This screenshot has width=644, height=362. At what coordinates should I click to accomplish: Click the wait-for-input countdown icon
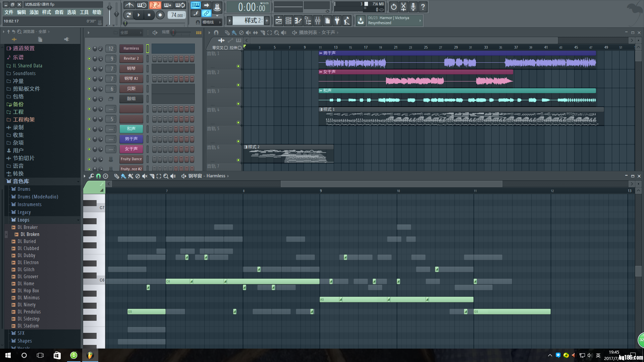coord(142,5)
